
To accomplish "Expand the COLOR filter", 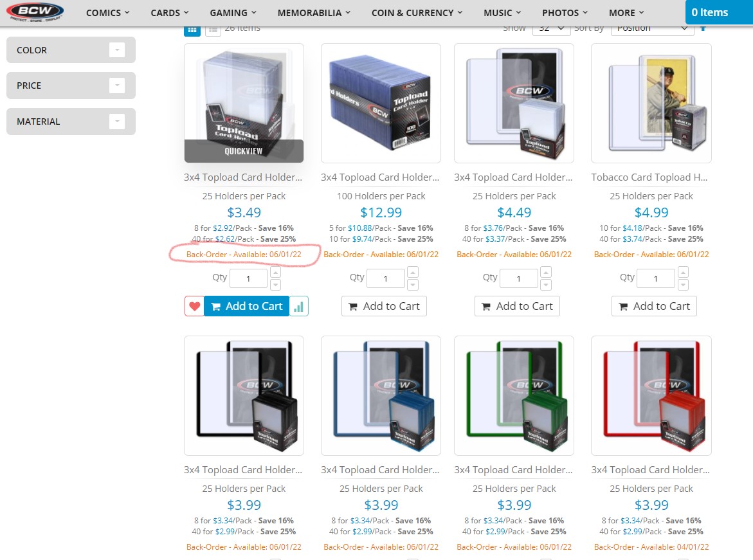I will (x=71, y=50).
